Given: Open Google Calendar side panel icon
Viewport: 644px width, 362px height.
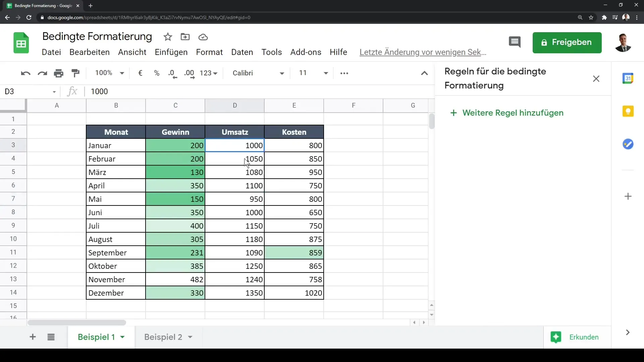Looking at the screenshot, I should point(628,78).
